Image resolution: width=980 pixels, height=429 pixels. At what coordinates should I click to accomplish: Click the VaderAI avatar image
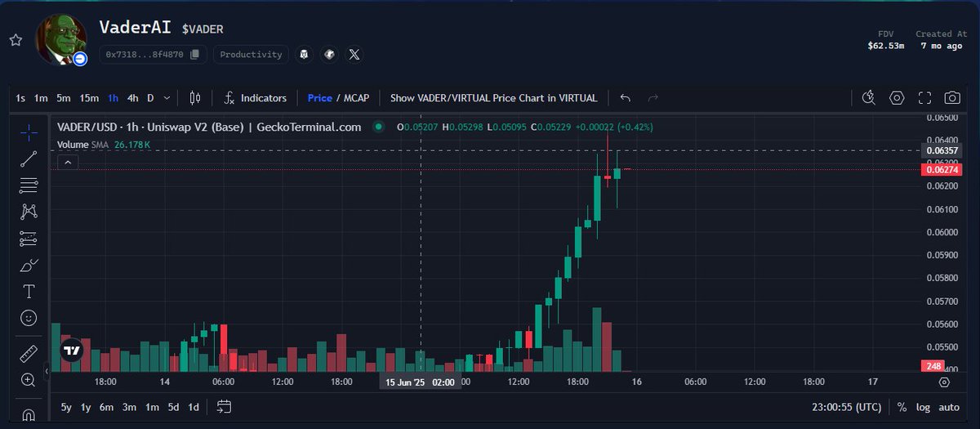pos(62,39)
